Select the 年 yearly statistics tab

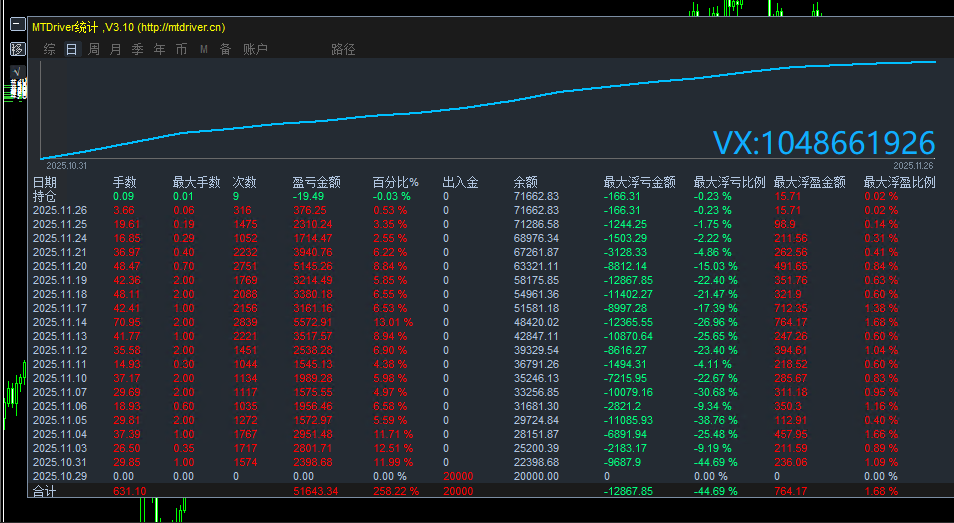coord(159,49)
